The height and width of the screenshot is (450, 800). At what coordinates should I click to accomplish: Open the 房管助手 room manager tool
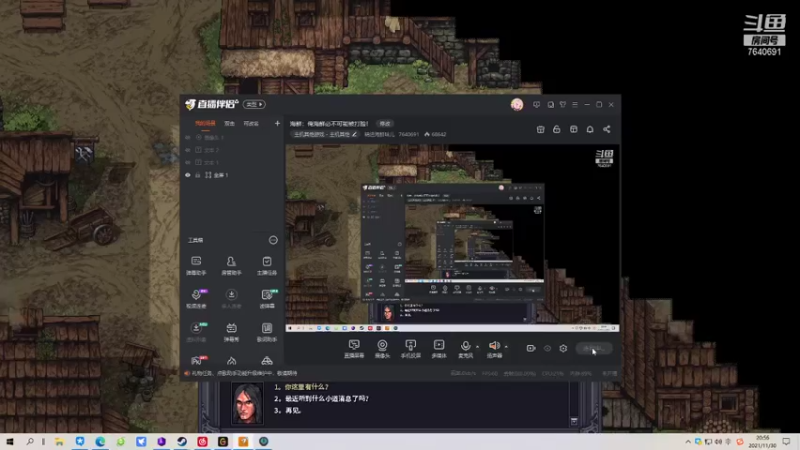coord(231,265)
